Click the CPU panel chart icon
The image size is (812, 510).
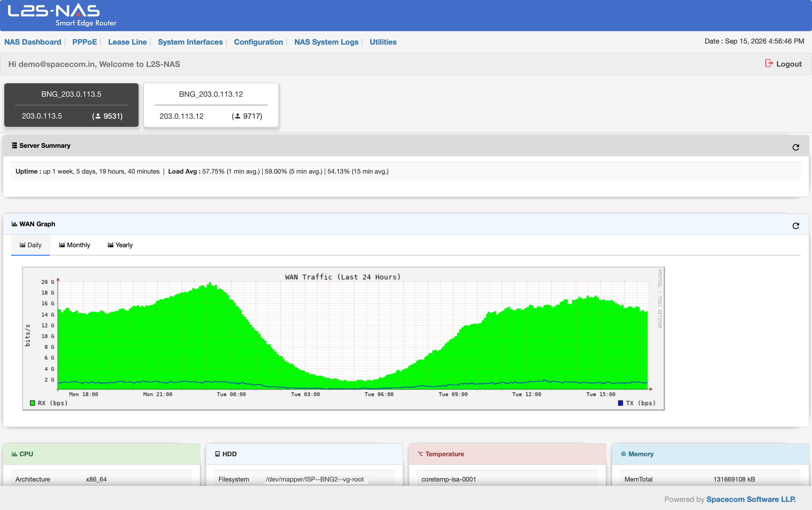point(14,454)
